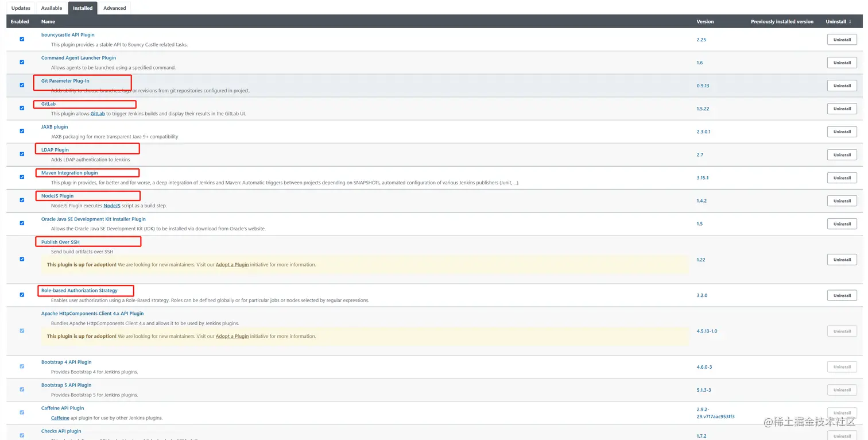Uninstall the JAXB plugin
This screenshot has width=868, height=440.
(x=842, y=132)
